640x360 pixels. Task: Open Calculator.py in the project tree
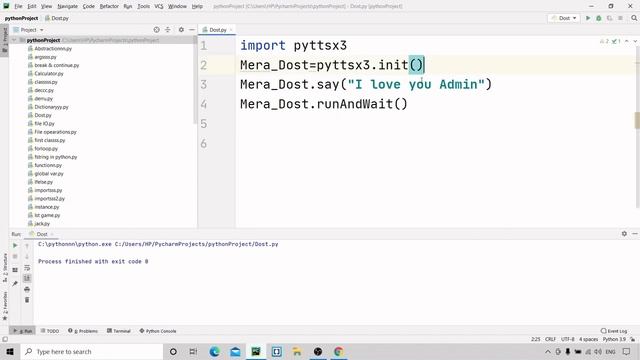pyautogui.click(x=49, y=73)
